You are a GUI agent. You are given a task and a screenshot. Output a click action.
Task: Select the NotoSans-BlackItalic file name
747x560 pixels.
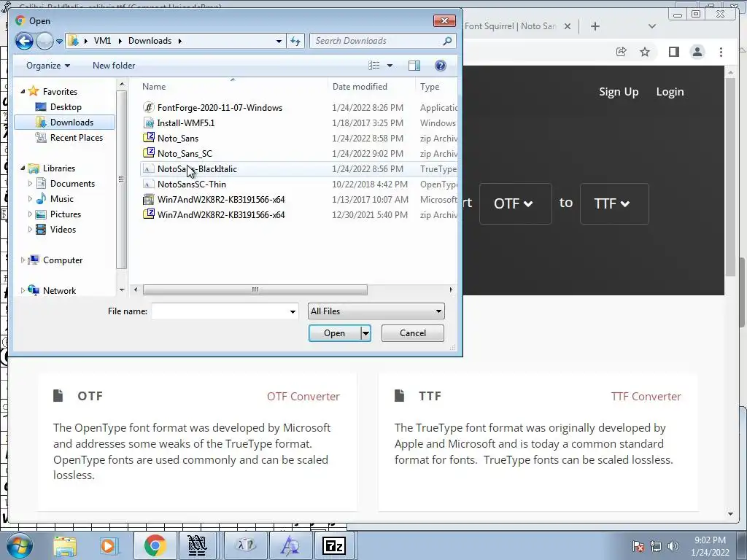[x=197, y=169]
